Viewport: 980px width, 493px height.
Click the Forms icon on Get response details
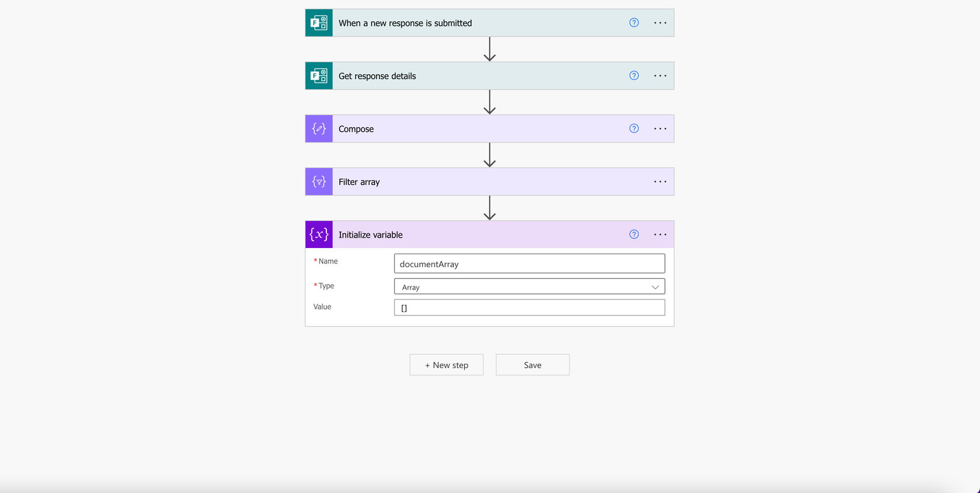click(x=319, y=75)
